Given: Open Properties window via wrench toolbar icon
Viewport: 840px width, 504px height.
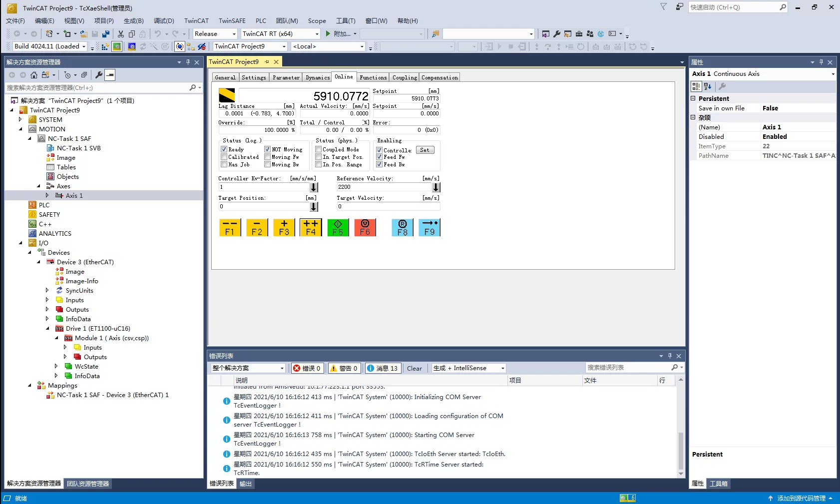Looking at the screenshot, I should [557, 34].
